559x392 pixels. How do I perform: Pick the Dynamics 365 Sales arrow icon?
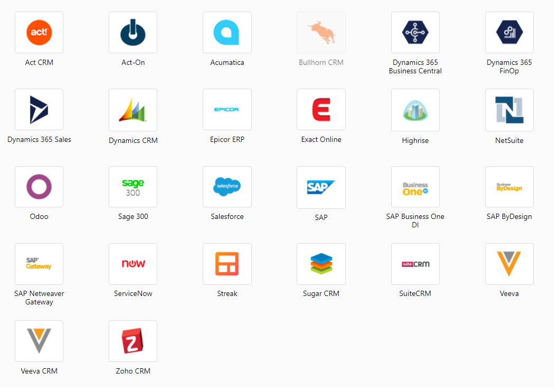coord(39,109)
